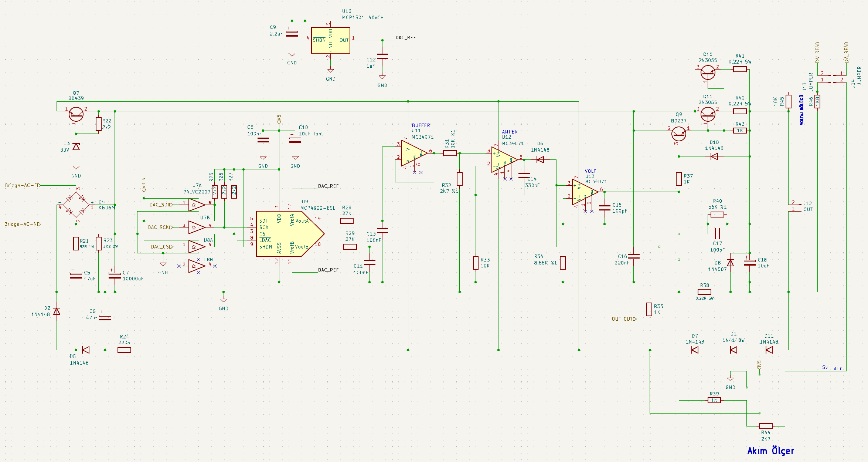Select the D11 1N4148 diode
This screenshot has width=868, height=462.
click(x=769, y=350)
